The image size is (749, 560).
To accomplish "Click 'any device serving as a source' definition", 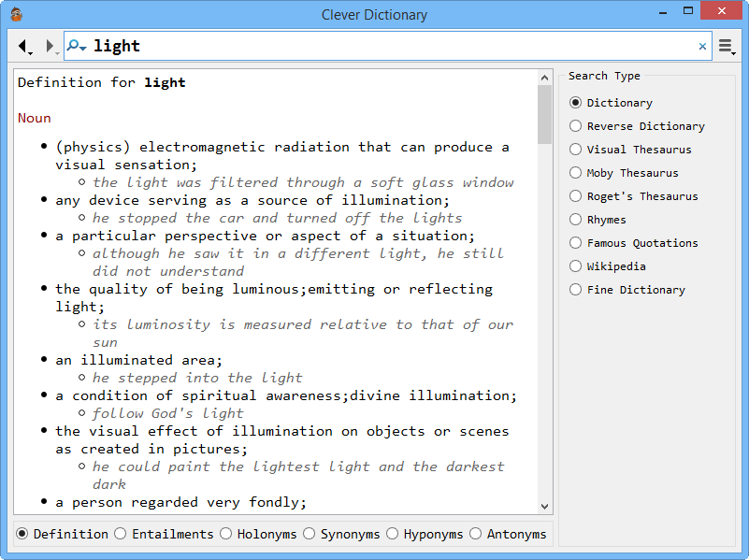I will click(252, 200).
